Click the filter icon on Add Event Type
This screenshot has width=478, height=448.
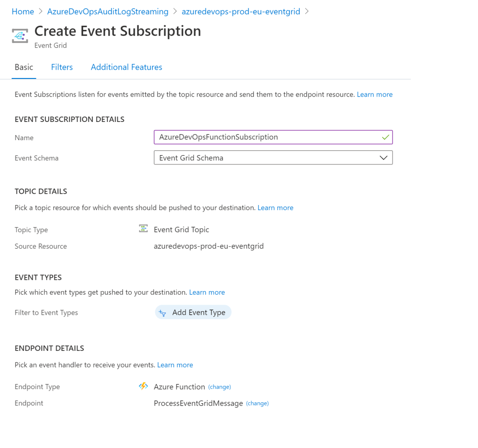click(162, 313)
